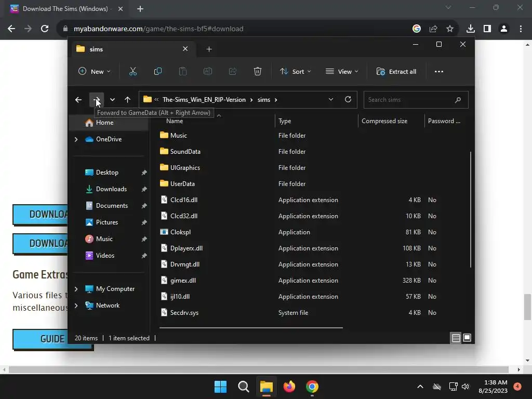
Task: Open the View dropdown
Action: pos(342,72)
